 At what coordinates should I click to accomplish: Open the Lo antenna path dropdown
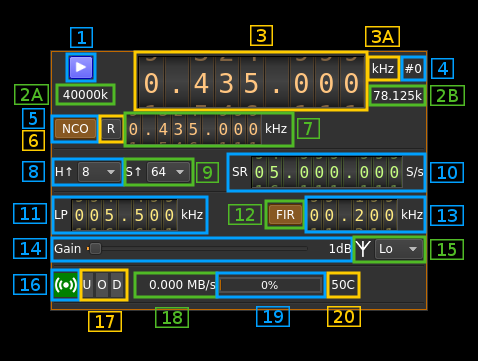click(x=399, y=249)
